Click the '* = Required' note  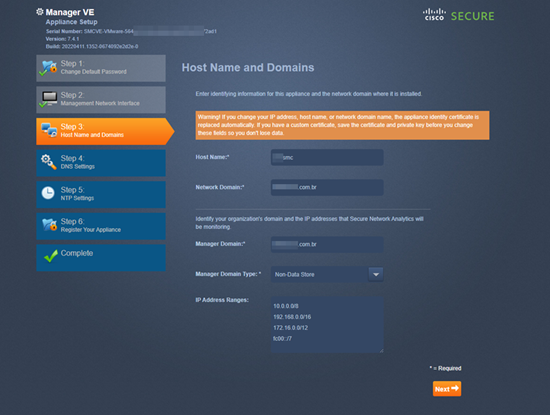445,368
